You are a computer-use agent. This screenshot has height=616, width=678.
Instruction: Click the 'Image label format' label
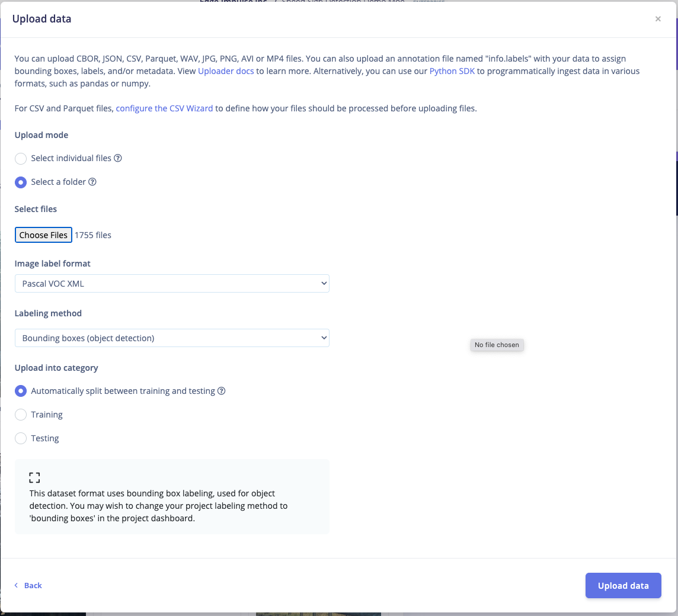[53, 264]
